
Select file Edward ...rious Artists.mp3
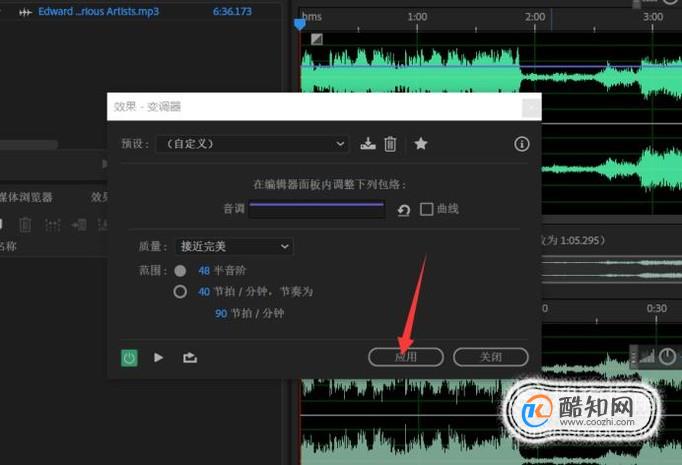tap(98, 12)
